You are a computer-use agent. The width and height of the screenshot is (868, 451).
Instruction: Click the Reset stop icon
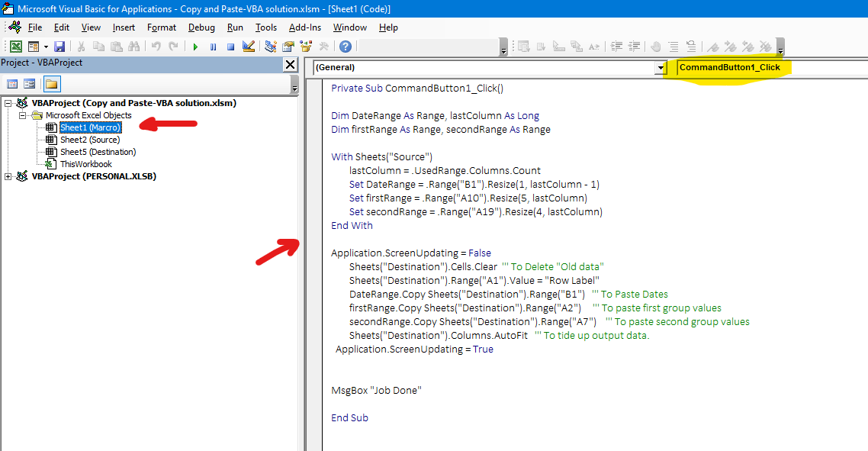231,47
